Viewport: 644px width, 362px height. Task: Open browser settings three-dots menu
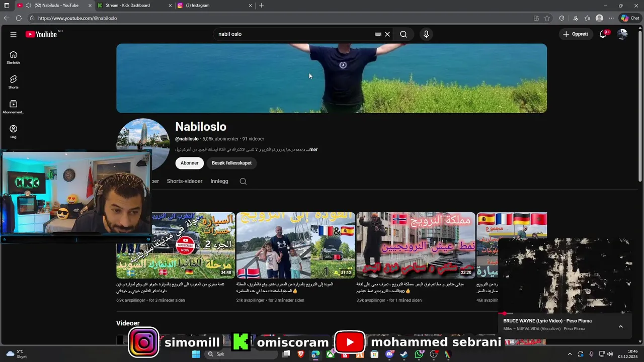tap(611, 18)
